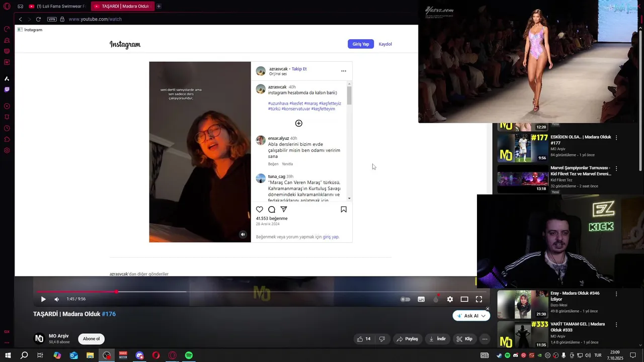Click the İndir download button
Image resolution: width=644 pixels, height=362 pixels.
coord(437,339)
